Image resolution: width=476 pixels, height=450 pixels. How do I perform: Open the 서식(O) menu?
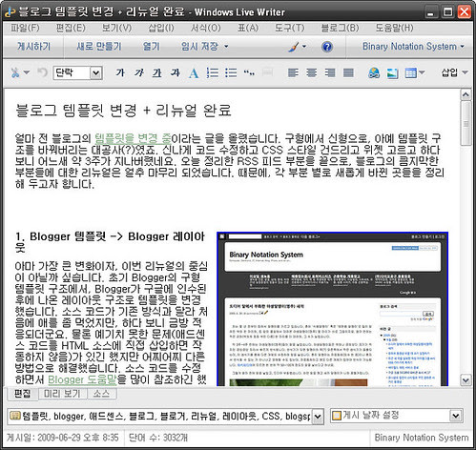[205, 28]
